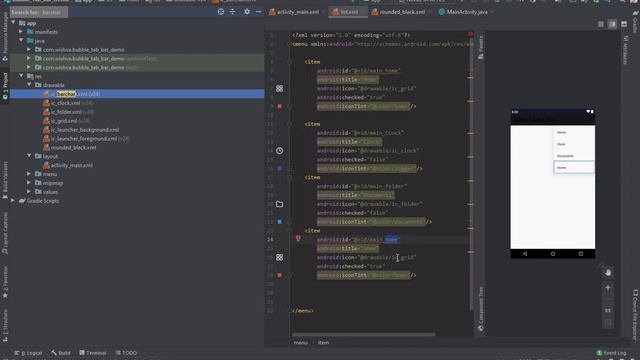Screen dimensions: 640x360
Task: Toggle the Project side tab
Action: [5, 86]
